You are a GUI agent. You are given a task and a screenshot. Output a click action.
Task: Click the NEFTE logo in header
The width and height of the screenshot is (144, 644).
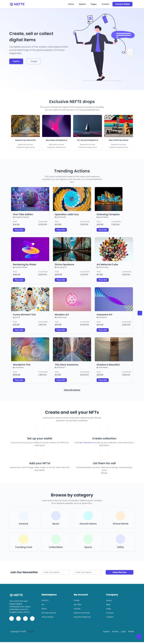click(x=17, y=4)
